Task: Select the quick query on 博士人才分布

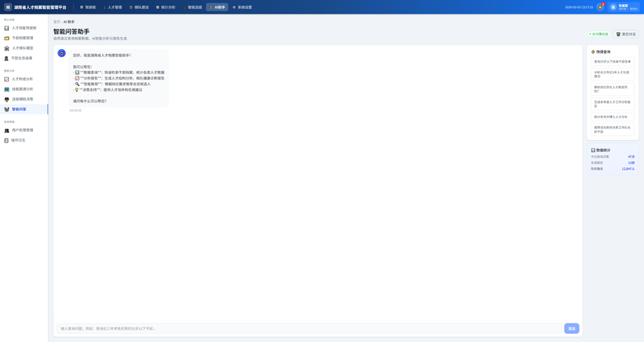Action: coord(613,117)
